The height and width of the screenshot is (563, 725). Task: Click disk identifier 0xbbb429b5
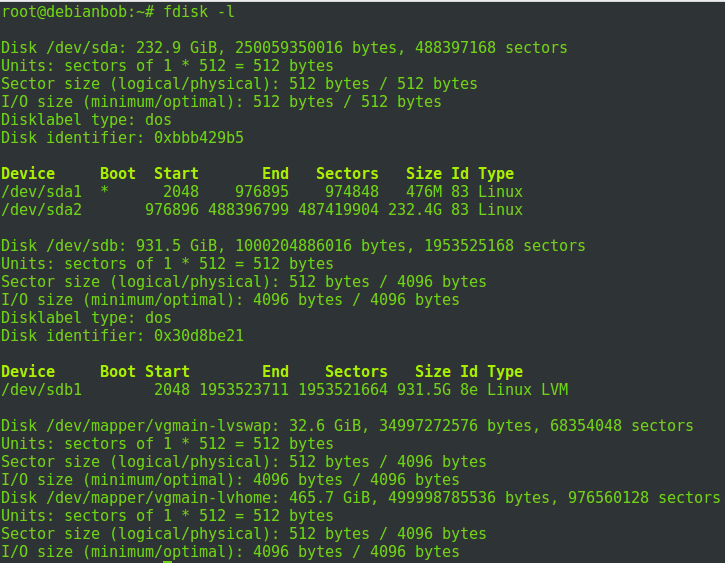point(199,137)
